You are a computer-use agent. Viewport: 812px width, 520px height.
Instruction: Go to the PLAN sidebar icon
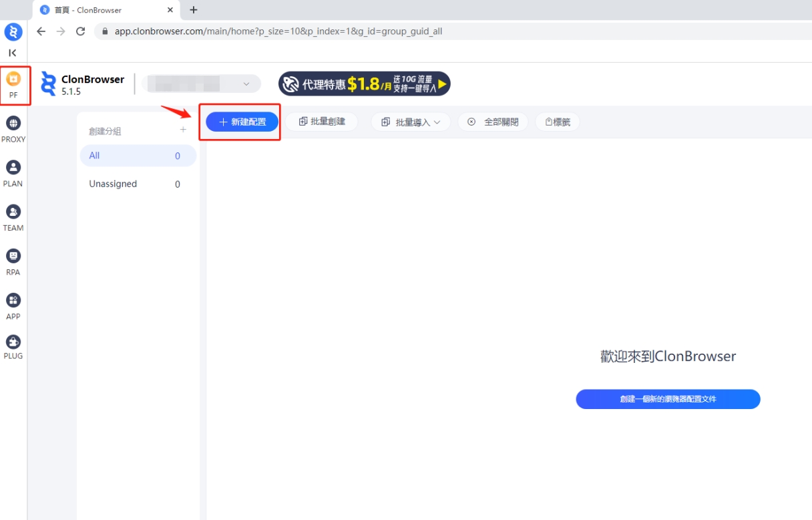[x=13, y=173]
